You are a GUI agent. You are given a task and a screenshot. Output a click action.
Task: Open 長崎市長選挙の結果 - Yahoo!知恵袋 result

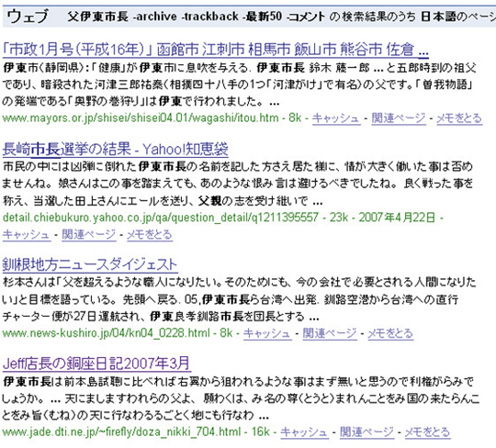115,149
